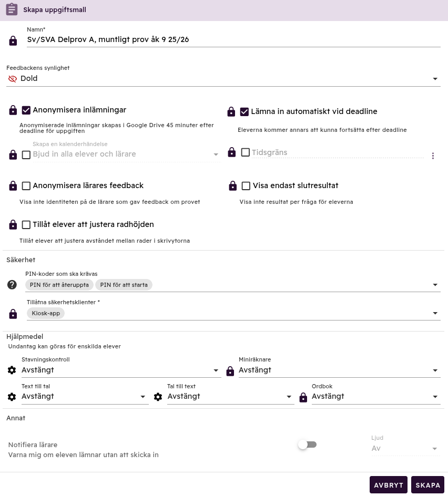Open the three-dot menu next to Tidsgräns
Image resolution: width=448 pixels, height=496 pixels.
coord(433,156)
